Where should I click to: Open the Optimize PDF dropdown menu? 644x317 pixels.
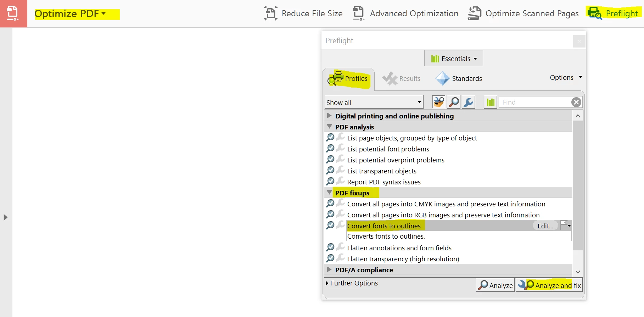click(70, 13)
